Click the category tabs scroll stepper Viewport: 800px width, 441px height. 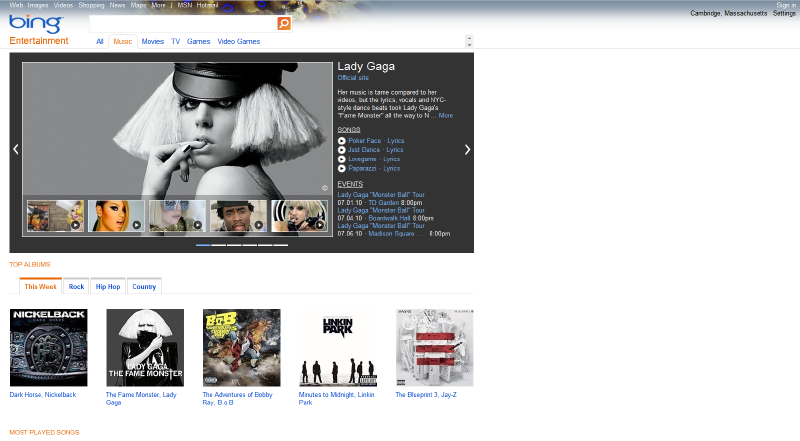(469, 41)
